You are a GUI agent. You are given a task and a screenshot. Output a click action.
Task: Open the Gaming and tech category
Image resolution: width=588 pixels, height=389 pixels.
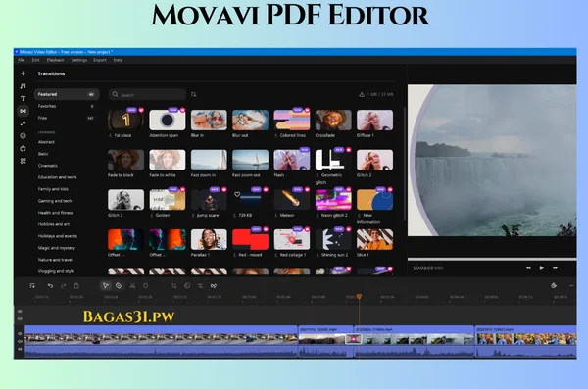(55, 201)
